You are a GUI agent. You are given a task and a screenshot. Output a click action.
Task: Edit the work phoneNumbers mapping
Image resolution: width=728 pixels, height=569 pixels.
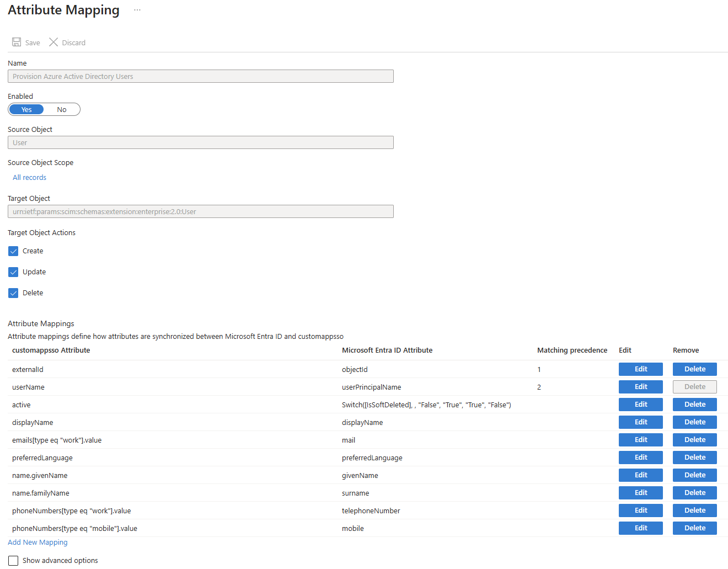point(641,510)
